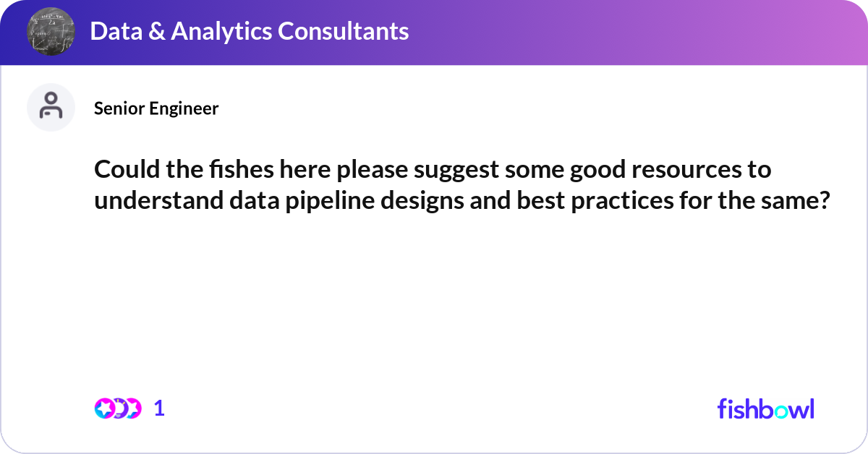Open the Data & Analytics Consultants bowl avatar

(x=51, y=32)
